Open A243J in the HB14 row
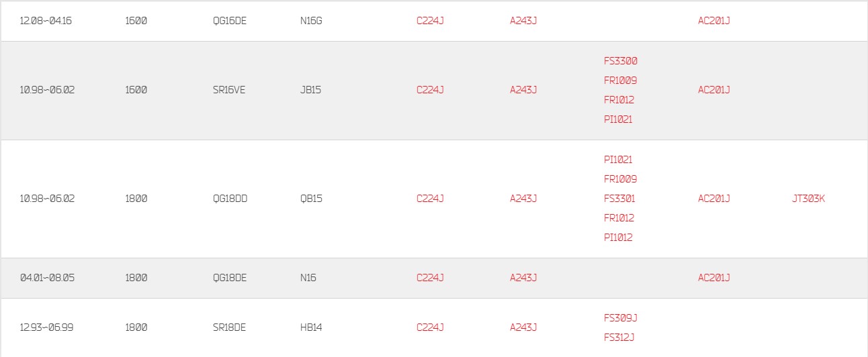 click(x=523, y=327)
